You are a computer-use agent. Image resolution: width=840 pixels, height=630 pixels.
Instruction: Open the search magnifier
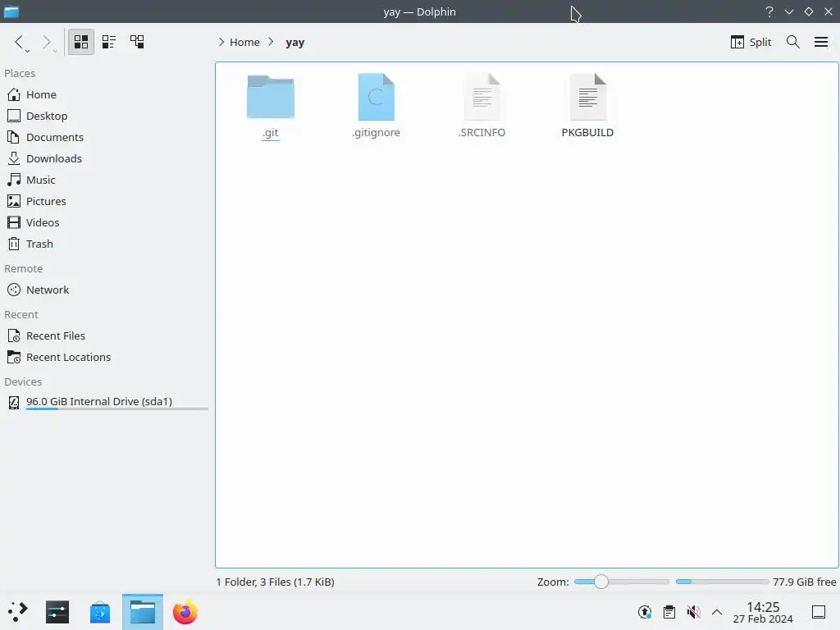(x=793, y=42)
